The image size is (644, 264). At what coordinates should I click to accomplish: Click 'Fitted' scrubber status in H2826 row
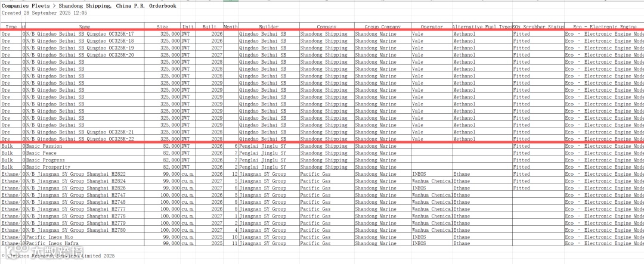538,188
